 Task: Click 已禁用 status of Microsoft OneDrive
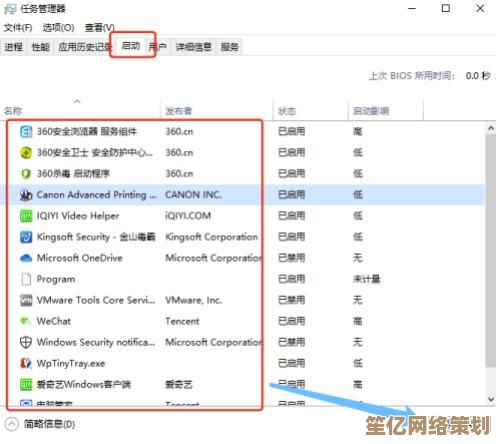tap(292, 258)
